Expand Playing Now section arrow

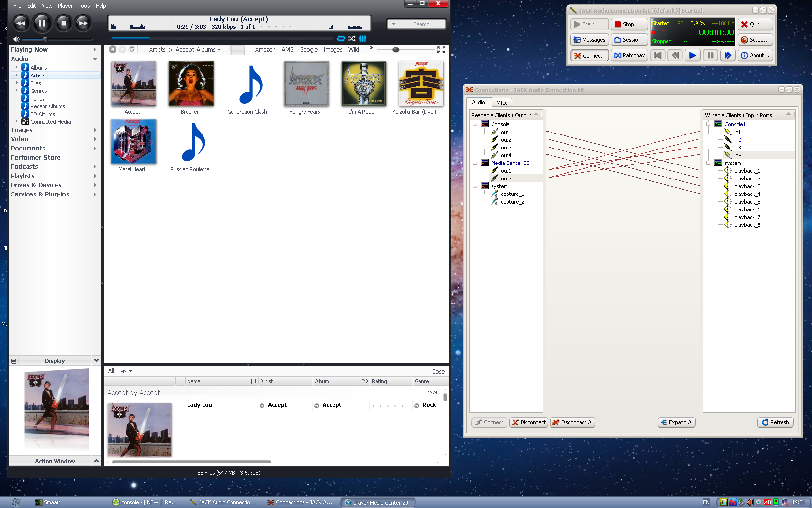(95, 49)
